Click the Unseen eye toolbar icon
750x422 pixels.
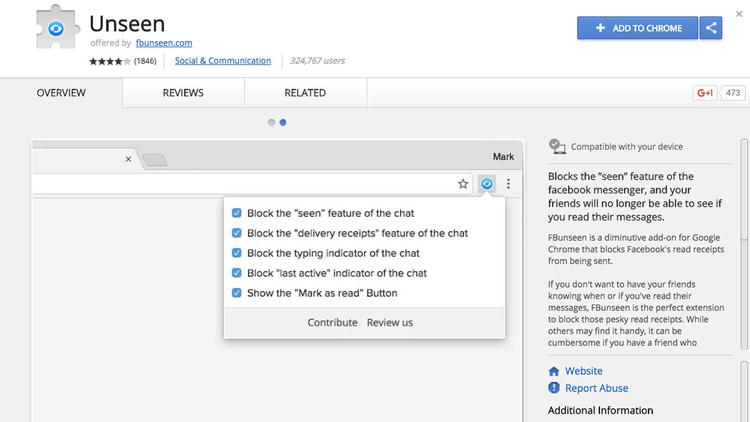tap(486, 184)
